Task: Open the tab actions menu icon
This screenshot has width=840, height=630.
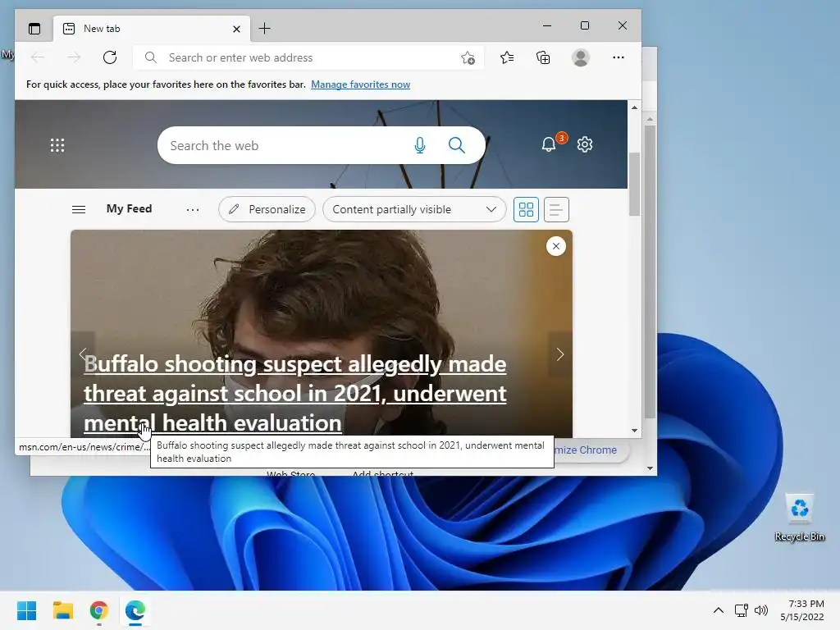Action: tap(34, 29)
